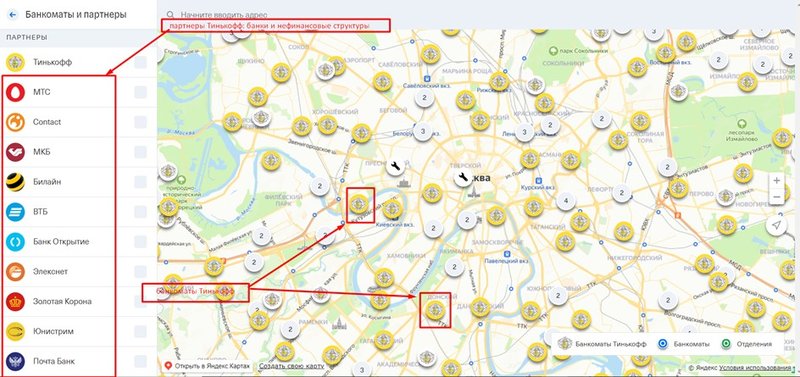Click the Золотая Корона name

coord(62,301)
